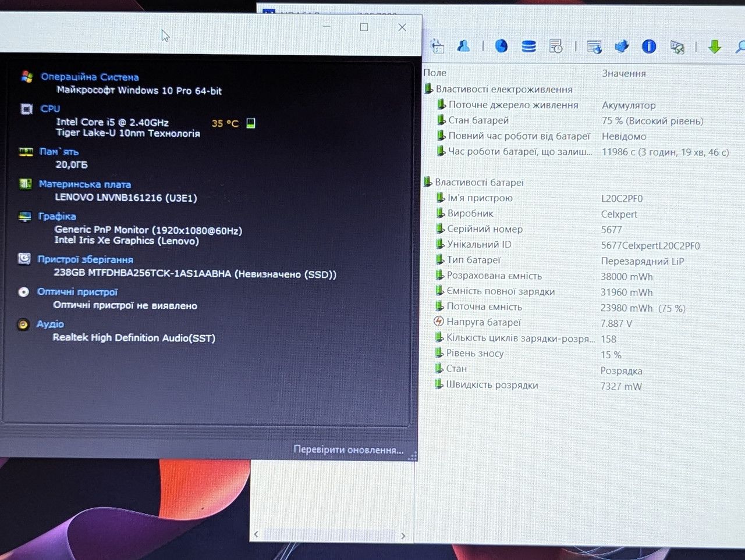Click the blue info circle toolbar icon
Screen dimensions: 745x560
(x=649, y=47)
